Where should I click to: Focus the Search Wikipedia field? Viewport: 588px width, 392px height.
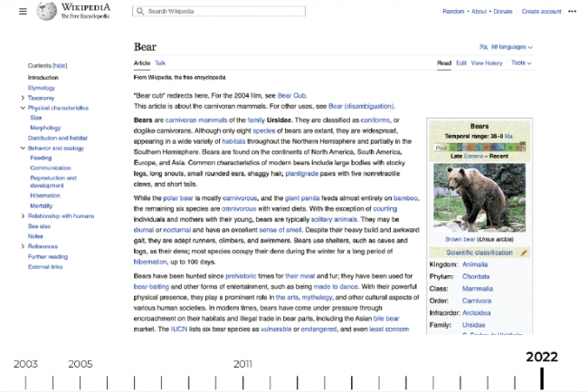pyautogui.click(x=219, y=11)
